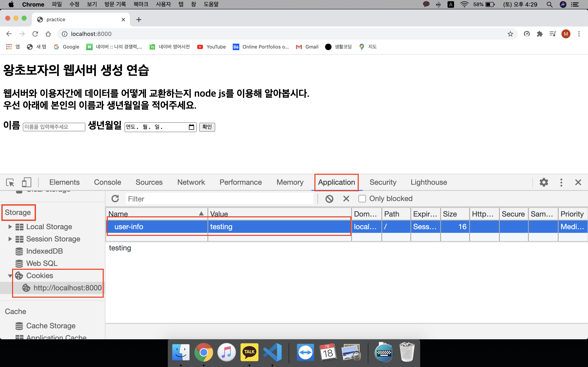This screenshot has height=367, width=588.
Task: Open the date picker calendar icon
Action: click(x=191, y=127)
